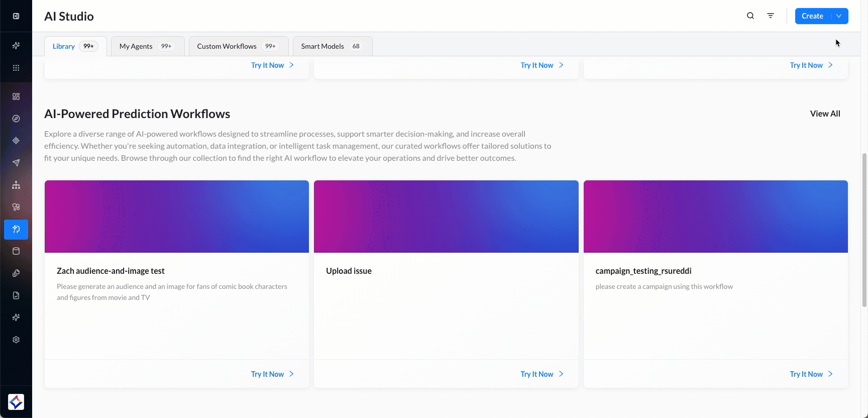Click the logo icon at sidebar bottom
Screen dimensions: 868x418
coord(16,402)
